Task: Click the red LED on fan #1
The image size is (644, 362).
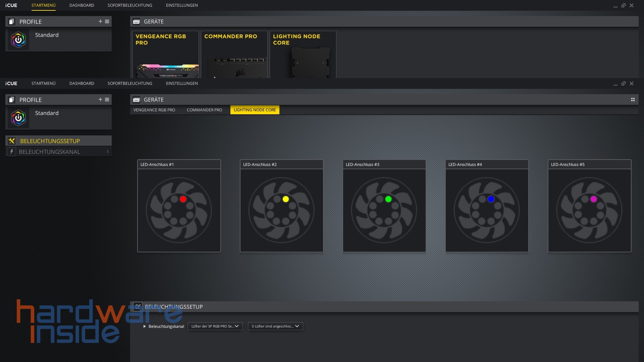Action: 183,199
